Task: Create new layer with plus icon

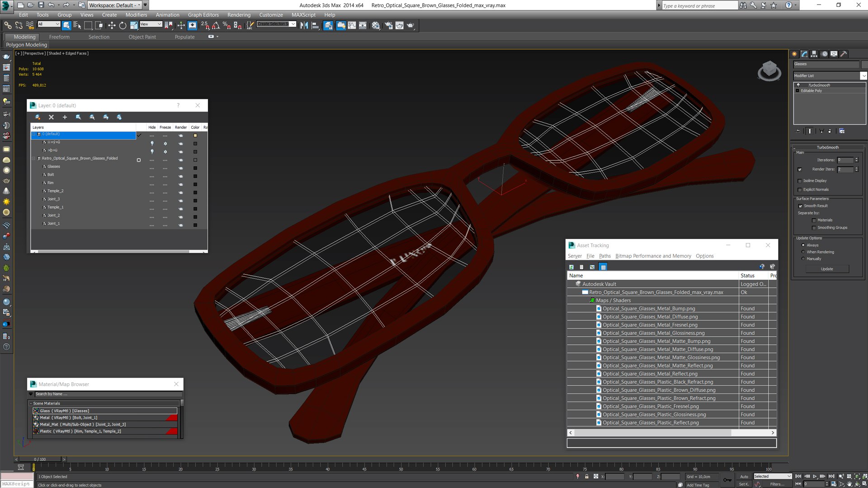Action: [x=65, y=117]
